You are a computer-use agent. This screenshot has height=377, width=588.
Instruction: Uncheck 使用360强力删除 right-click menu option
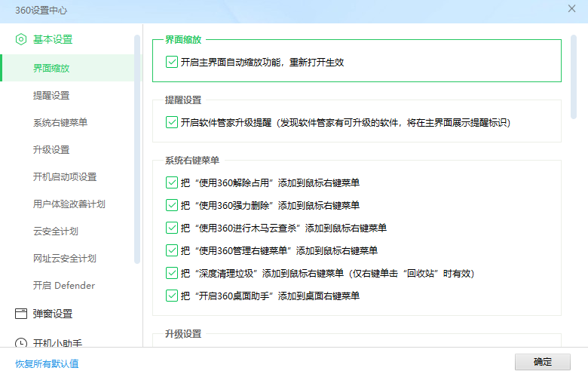tap(172, 205)
